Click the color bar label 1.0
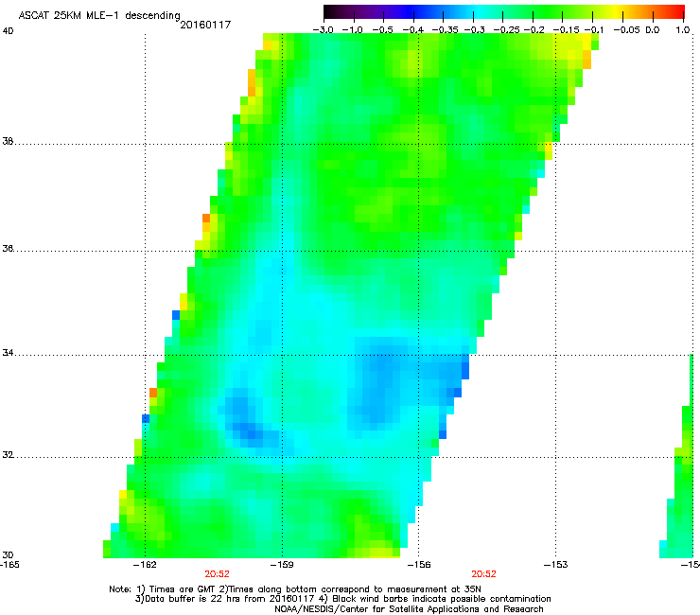 pos(683,30)
